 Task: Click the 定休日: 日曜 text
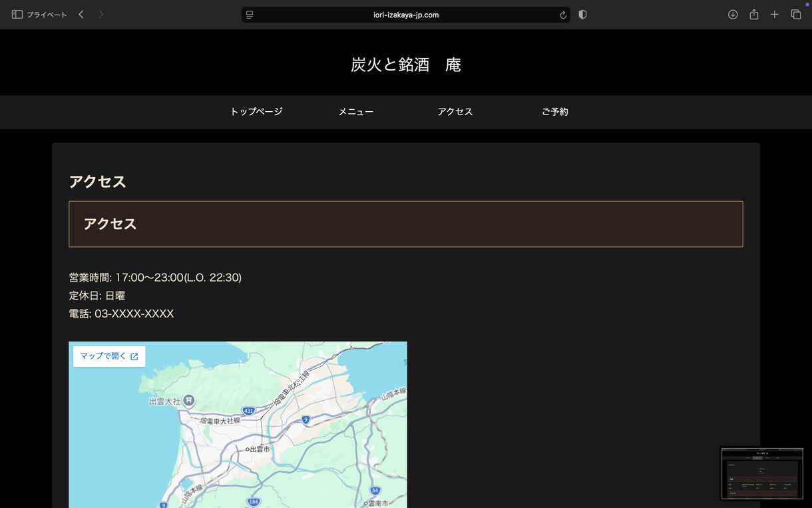97,296
